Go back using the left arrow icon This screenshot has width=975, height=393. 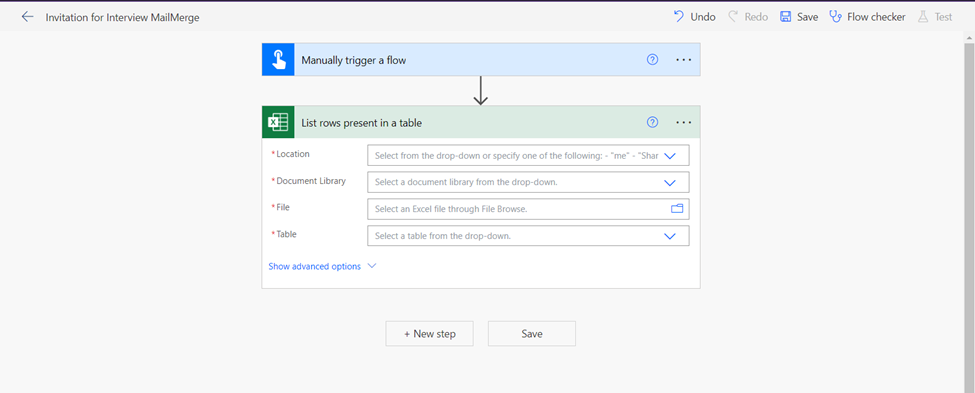[27, 17]
